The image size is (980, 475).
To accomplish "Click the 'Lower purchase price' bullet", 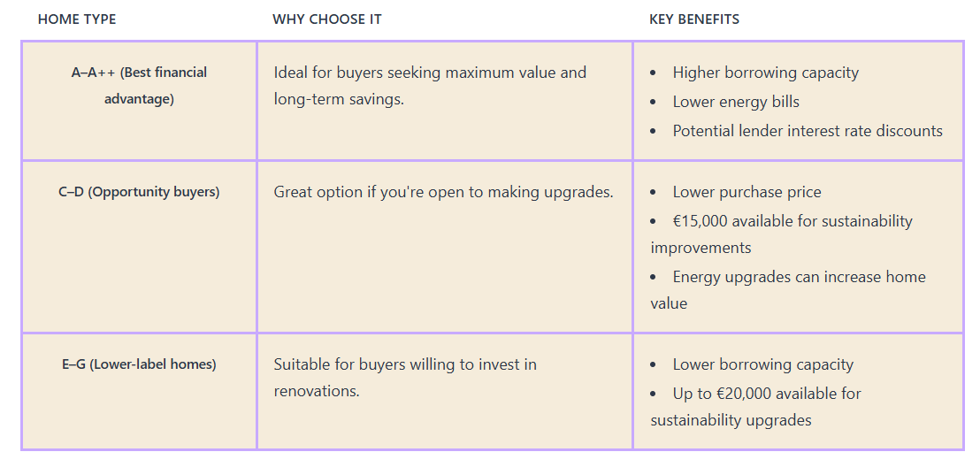I will coord(746,192).
